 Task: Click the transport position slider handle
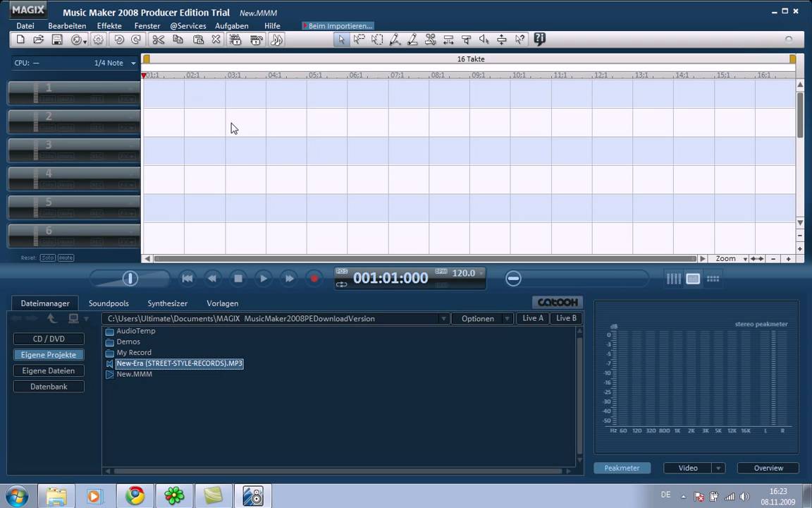513,279
